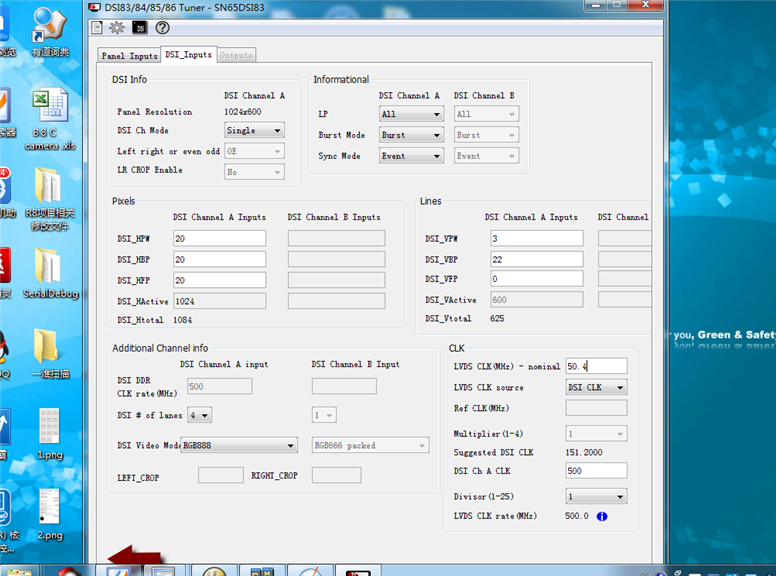Click the Panel Resolution value 1024x600
Image resolution: width=776 pixels, height=576 pixels.
point(242,112)
